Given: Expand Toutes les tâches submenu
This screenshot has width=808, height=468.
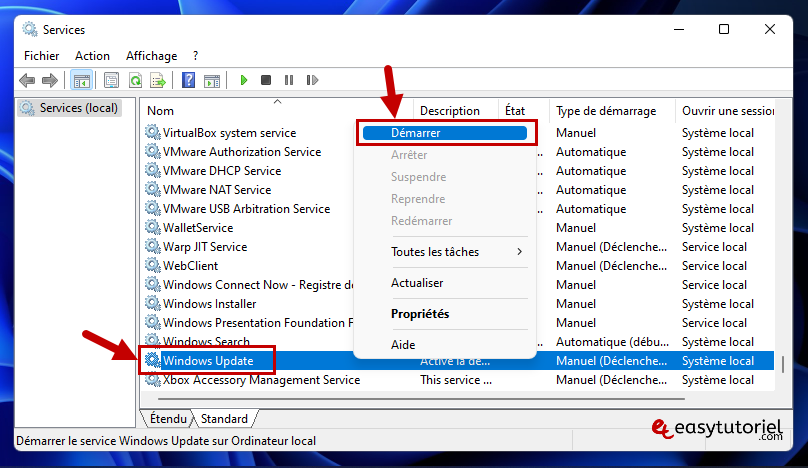Looking at the screenshot, I should [x=445, y=252].
